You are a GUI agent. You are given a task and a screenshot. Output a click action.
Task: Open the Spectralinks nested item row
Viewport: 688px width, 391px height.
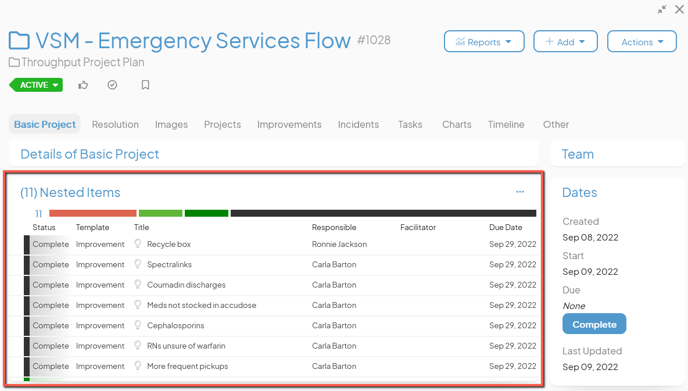click(280, 265)
